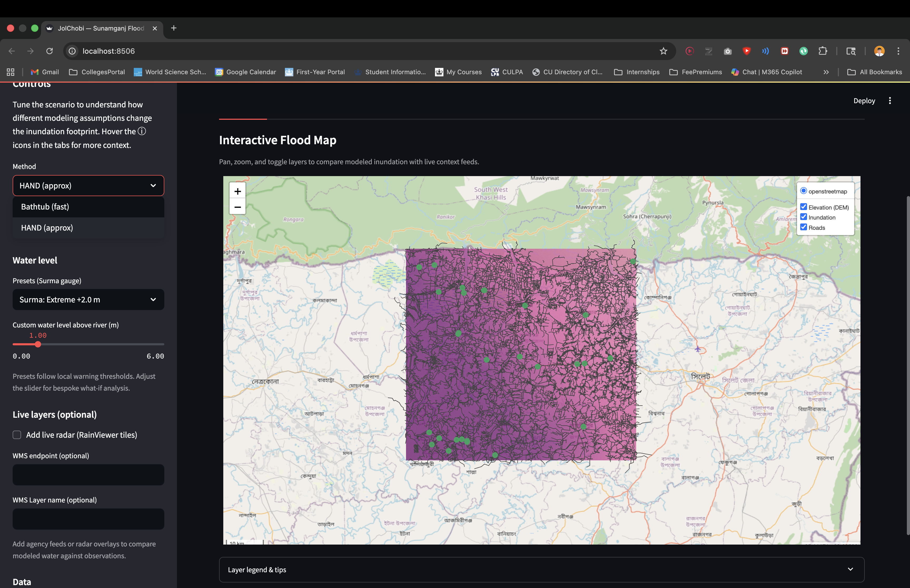Image resolution: width=910 pixels, height=588 pixels.
Task: Expand the Layer legend & tips section
Action: [x=541, y=569]
